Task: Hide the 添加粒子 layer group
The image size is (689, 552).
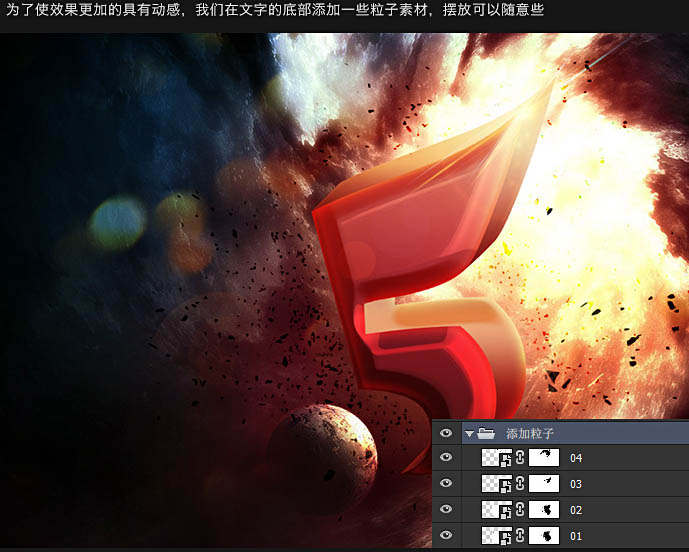Action: (x=446, y=433)
